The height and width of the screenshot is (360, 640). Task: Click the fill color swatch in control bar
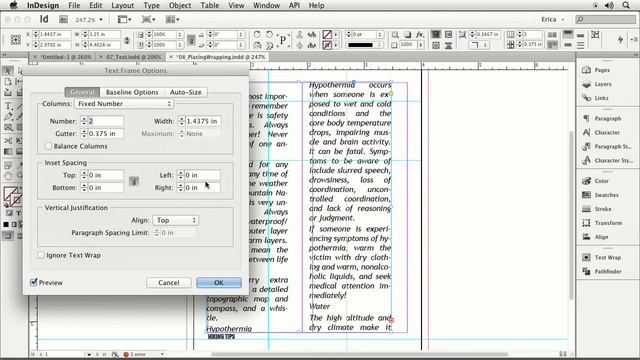click(x=327, y=34)
